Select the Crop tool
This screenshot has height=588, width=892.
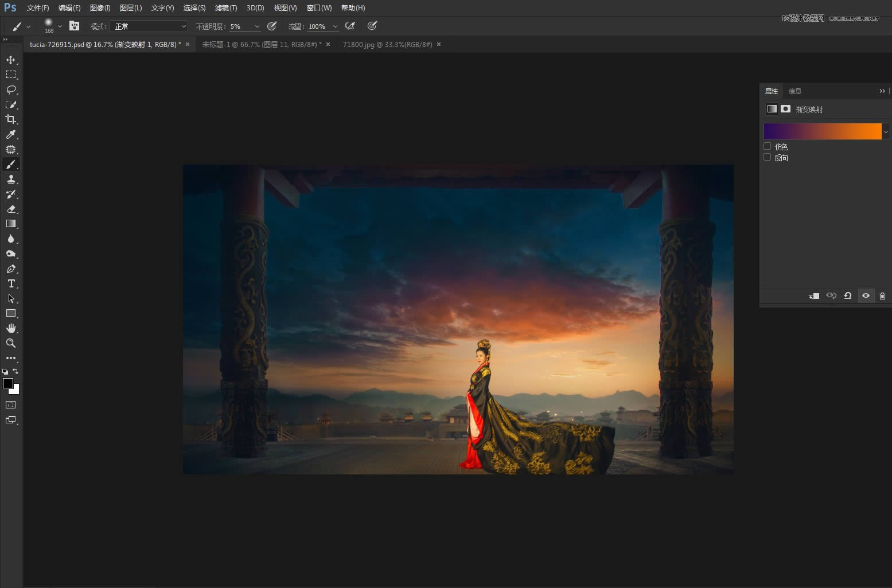click(10, 119)
